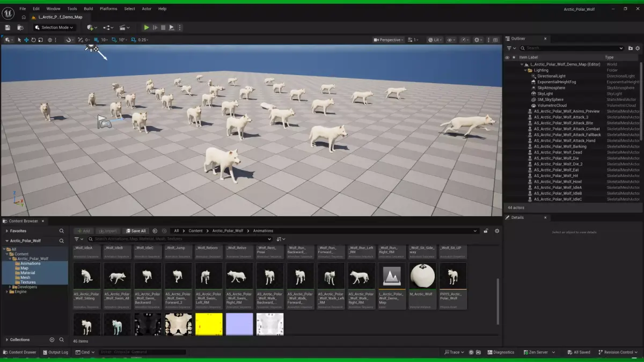This screenshot has width=644, height=362.
Task: Open the Platforms menu
Action: pos(108,9)
